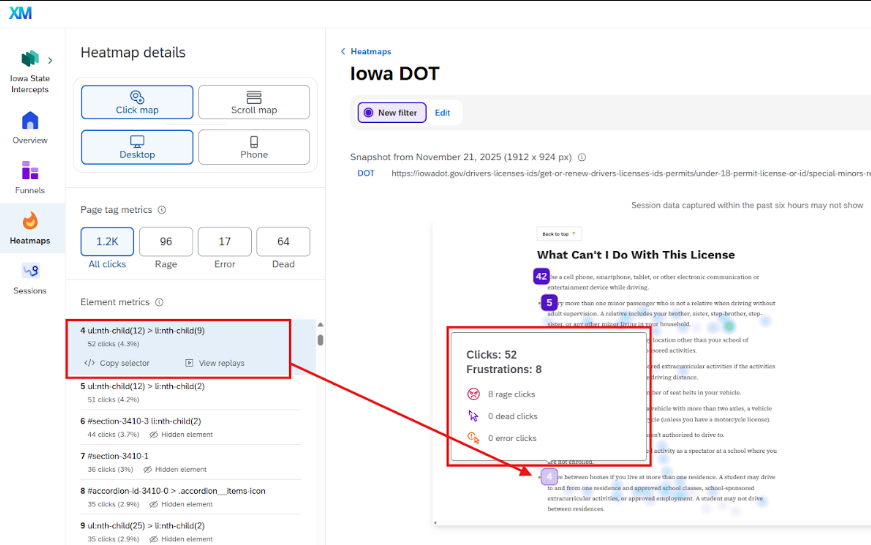Click the XM logo

coord(20,14)
